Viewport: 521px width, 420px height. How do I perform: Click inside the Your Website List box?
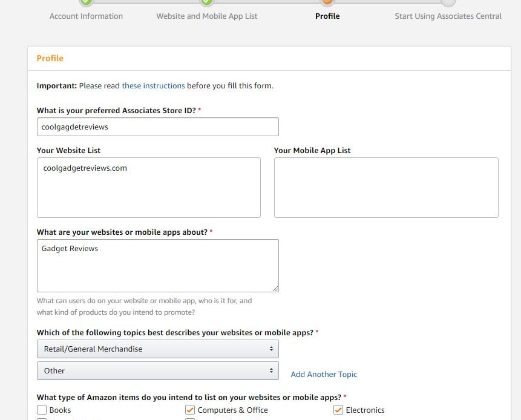click(148, 188)
